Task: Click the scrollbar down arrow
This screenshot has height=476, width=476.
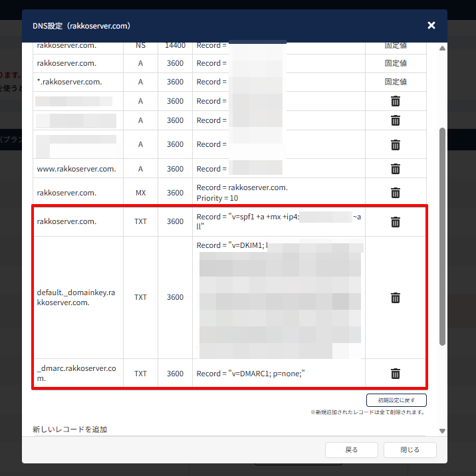Action: click(443, 431)
